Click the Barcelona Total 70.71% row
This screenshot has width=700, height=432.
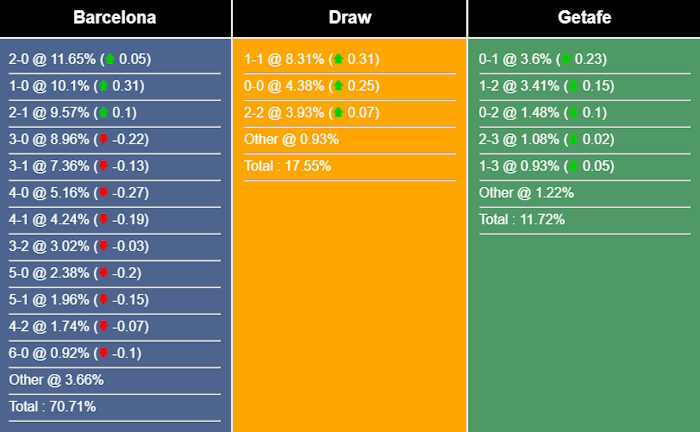coord(53,407)
